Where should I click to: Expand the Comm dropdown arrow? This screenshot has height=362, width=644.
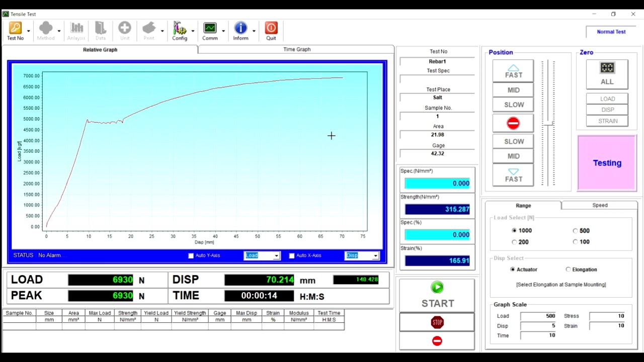coord(223,31)
